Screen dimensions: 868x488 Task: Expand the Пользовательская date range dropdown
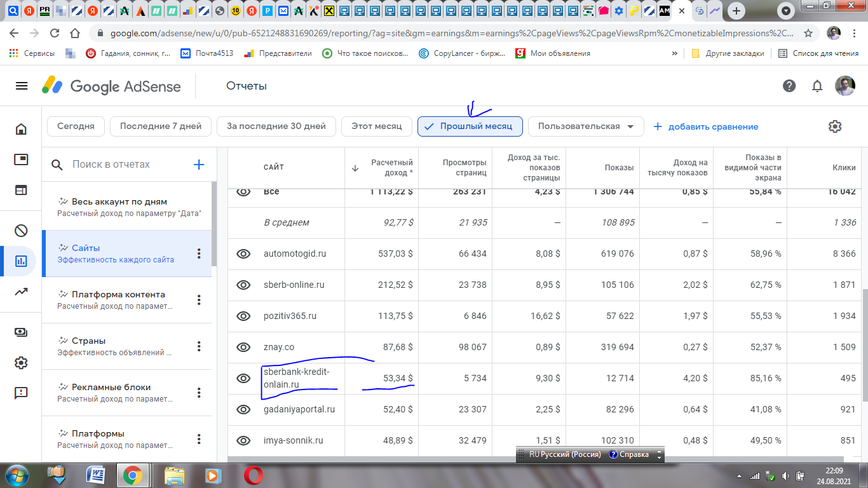tap(586, 126)
